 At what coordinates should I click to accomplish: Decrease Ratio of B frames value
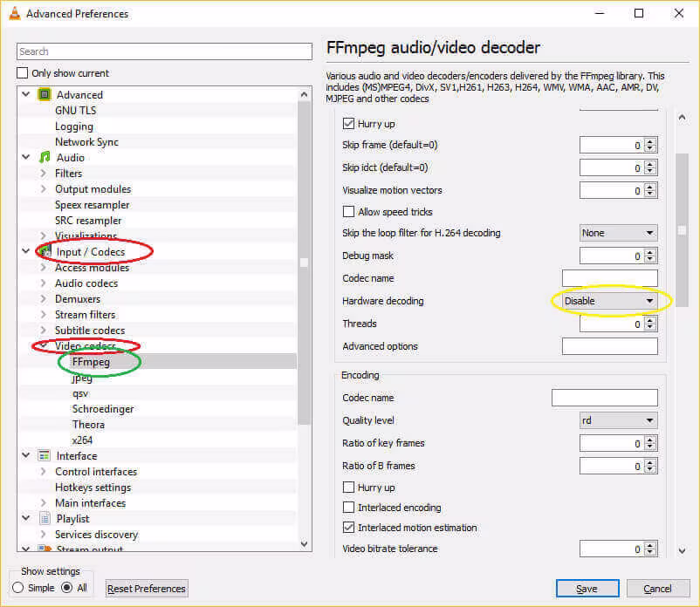pyautogui.click(x=650, y=470)
